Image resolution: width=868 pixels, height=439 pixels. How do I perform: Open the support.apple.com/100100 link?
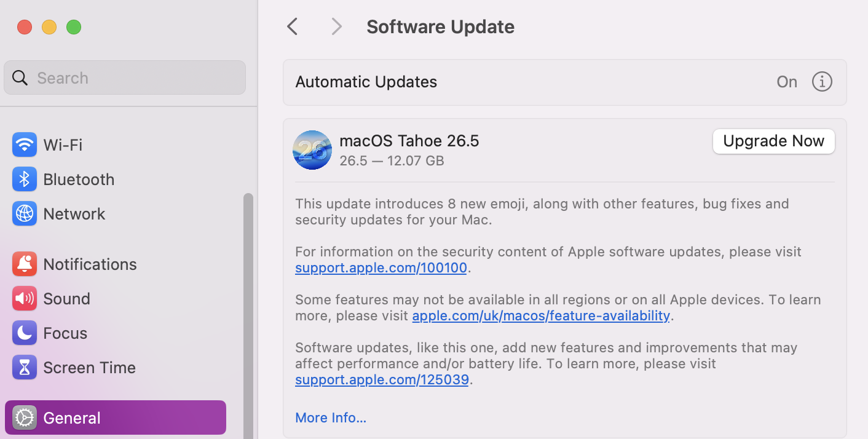[x=381, y=268]
